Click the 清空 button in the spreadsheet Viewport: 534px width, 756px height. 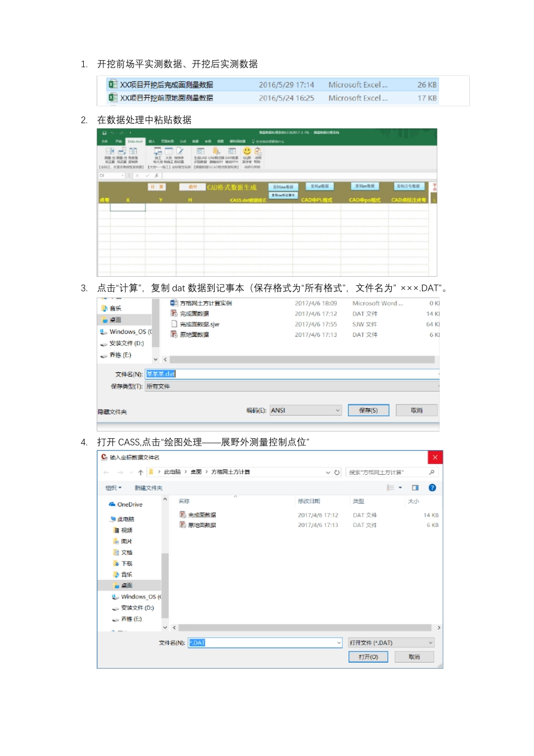click(x=193, y=187)
